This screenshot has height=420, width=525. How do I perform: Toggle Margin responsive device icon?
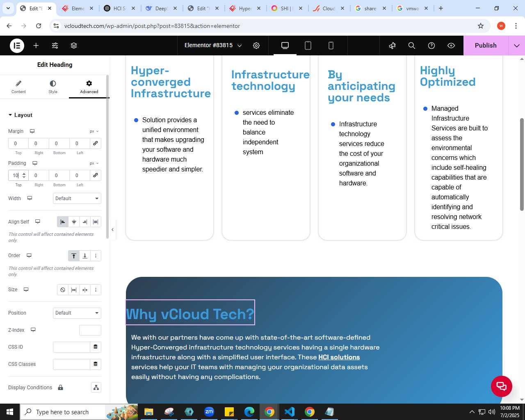[x=32, y=131]
